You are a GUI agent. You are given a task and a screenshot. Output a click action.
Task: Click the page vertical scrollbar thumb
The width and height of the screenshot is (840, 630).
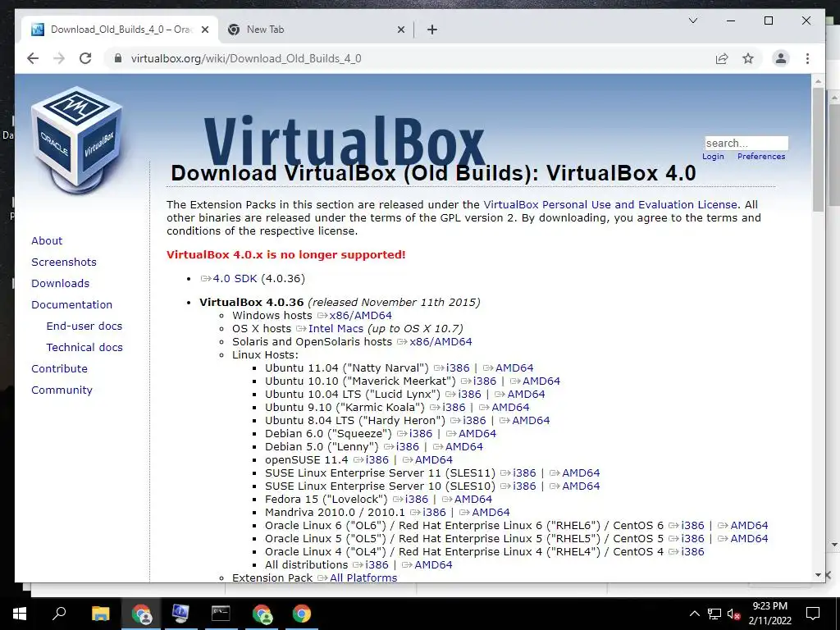point(818,149)
